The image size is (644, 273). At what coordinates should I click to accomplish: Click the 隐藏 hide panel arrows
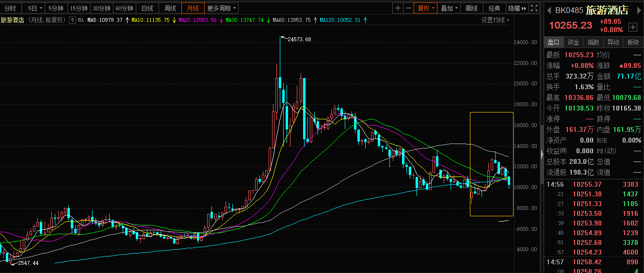pyautogui.click(x=517, y=8)
